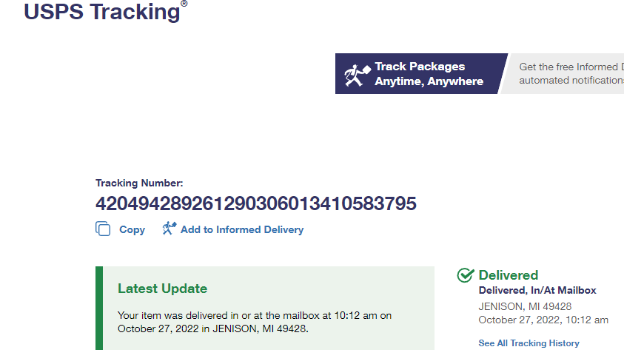
Task: Click the Copy clipboard icon
Action: 103,229
